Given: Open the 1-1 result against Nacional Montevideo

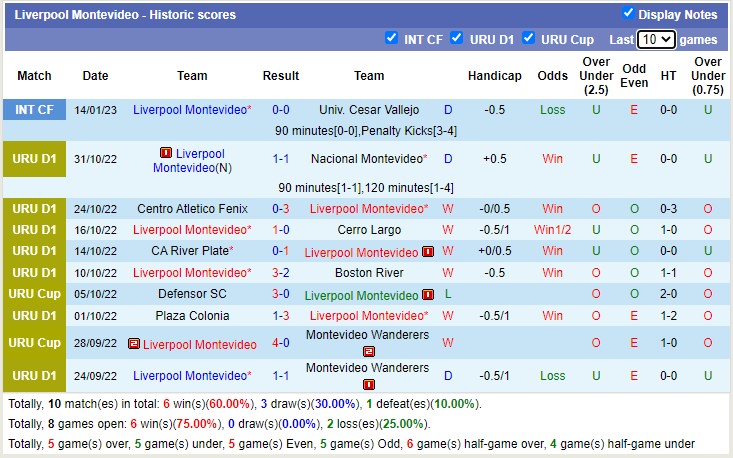Looking at the screenshot, I should [280, 159].
